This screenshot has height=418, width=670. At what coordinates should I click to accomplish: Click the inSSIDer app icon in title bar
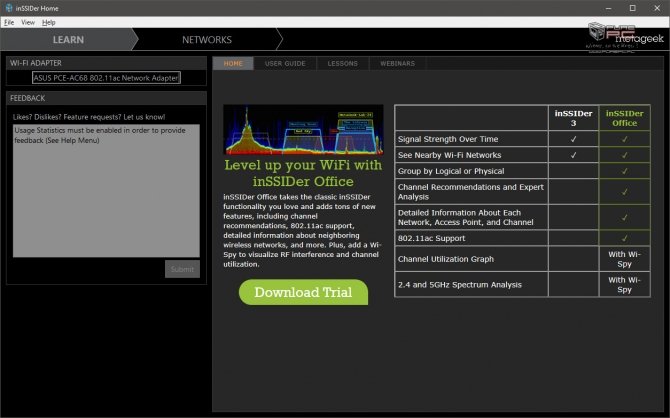tap(9, 8)
